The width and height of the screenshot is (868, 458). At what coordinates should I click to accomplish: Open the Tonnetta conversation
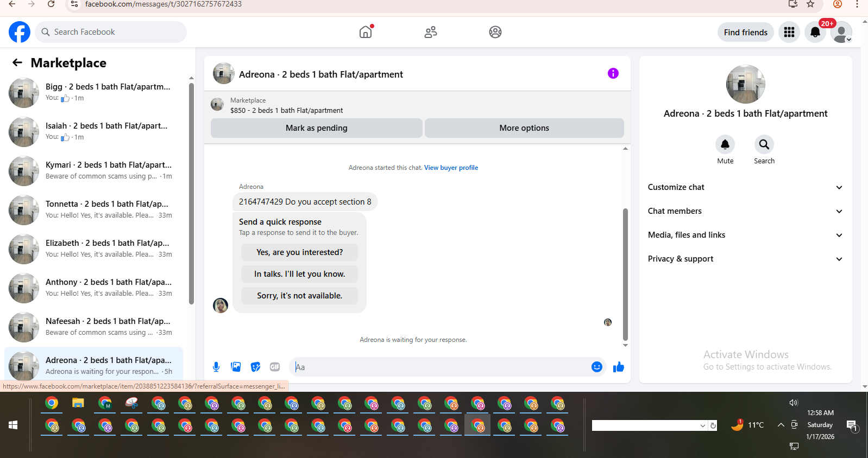click(x=94, y=210)
